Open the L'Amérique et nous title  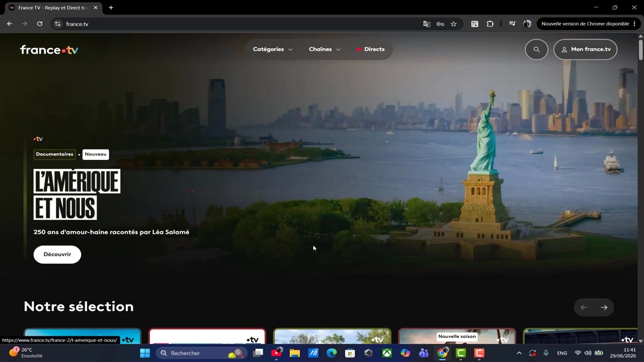click(x=77, y=194)
